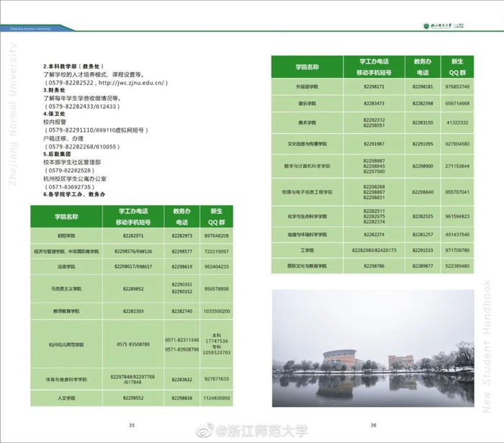Click academic office phone 82282325

423,216
